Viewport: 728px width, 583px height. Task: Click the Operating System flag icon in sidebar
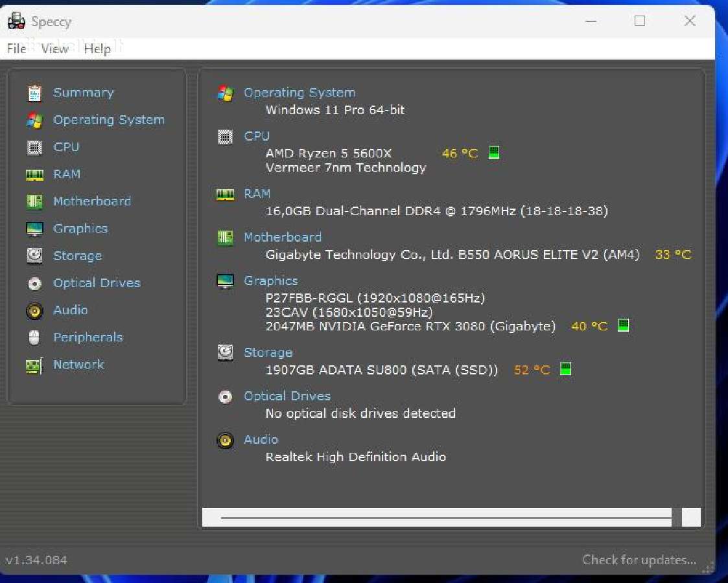[x=34, y=120]
